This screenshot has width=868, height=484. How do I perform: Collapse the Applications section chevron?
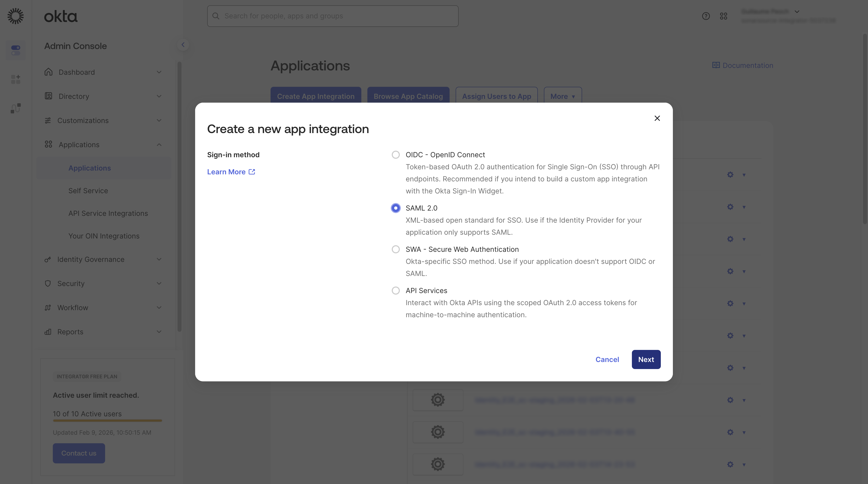(x=159, y=145)
